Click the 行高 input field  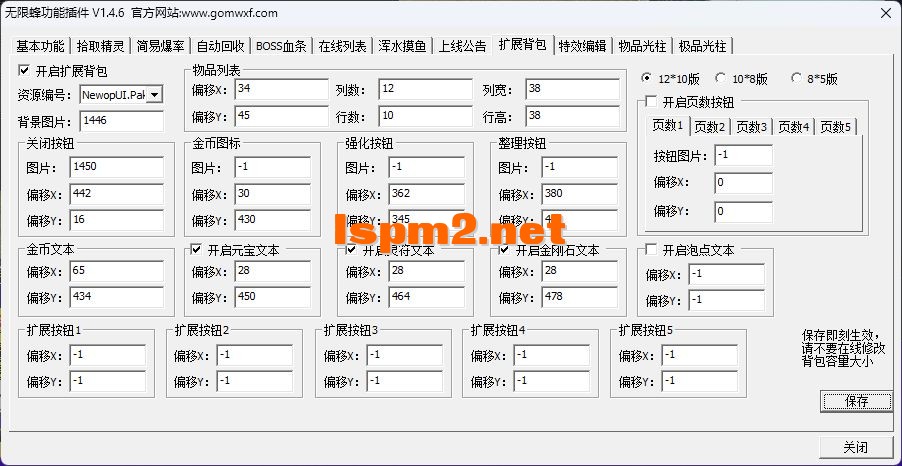[572, 116]
